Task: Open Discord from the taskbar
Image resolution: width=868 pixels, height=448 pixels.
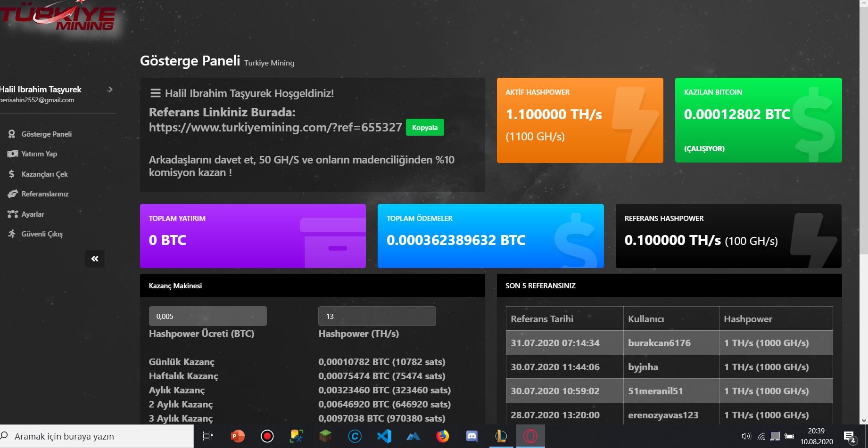Action: coord(471,436)
